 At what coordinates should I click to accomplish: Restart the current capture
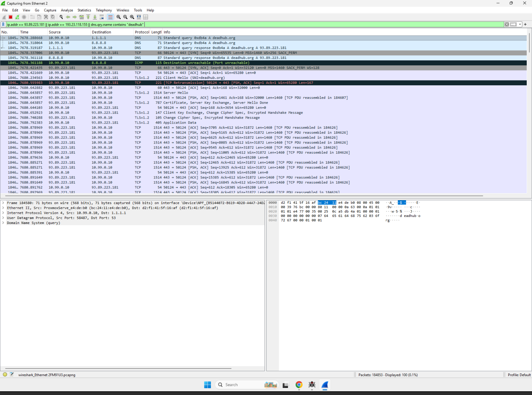[x=17, y=17]
